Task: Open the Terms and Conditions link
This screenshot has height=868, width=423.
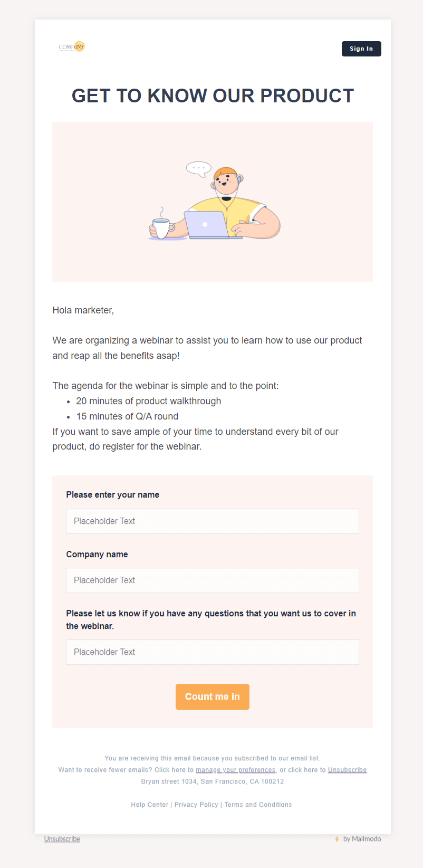Action: [x=258, y=805]
